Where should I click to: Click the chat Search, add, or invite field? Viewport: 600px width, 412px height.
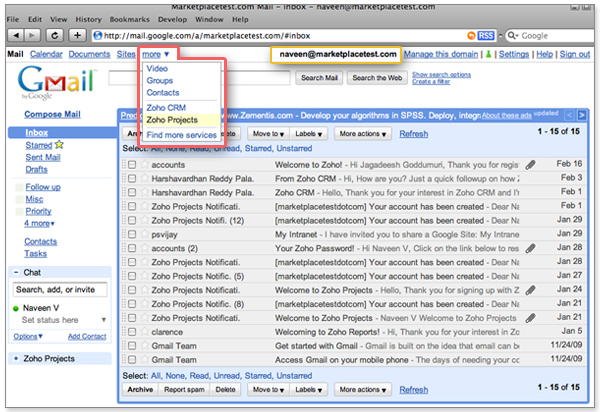click(x=60, y=290)
